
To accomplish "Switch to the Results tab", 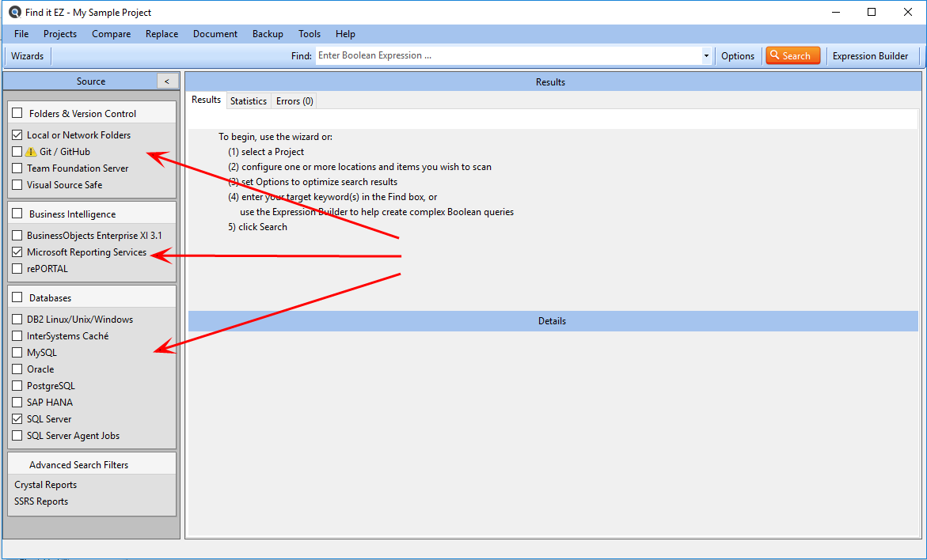I will [207, 100].
